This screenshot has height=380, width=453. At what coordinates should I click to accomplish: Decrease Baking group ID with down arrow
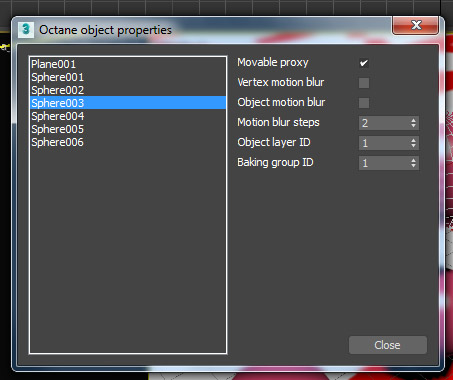[x=413, y=166]
